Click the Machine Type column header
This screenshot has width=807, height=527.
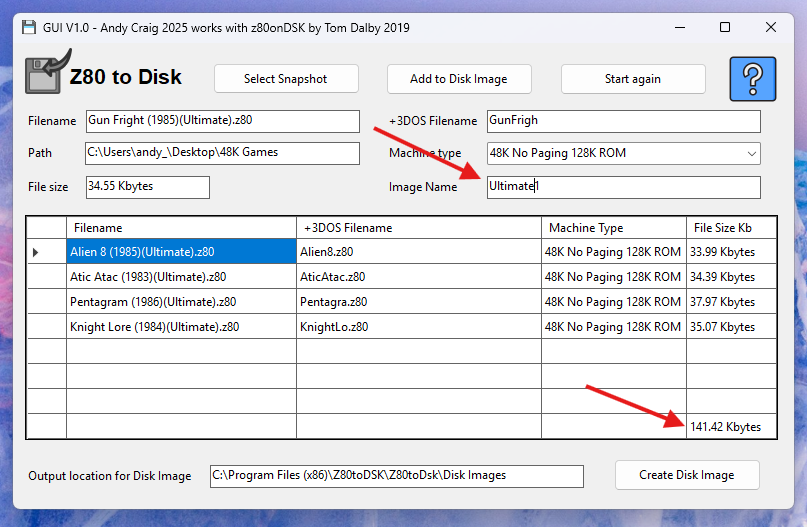click(613, 228)
